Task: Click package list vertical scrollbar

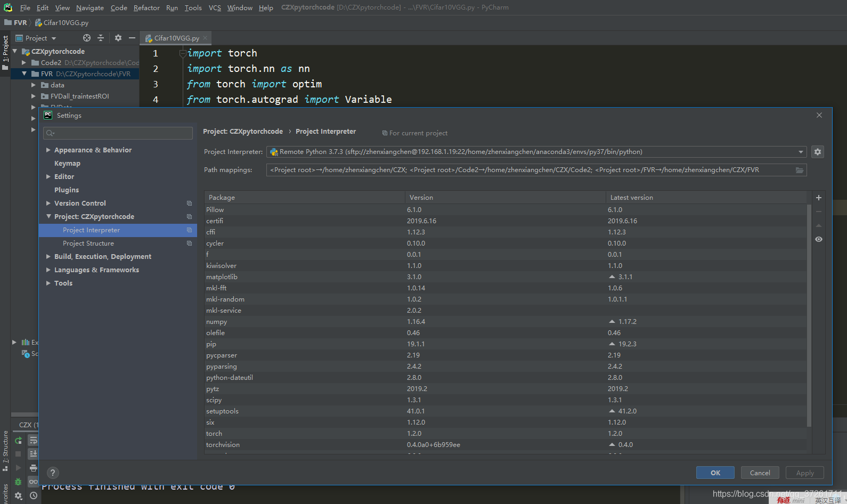Action: pyautogui.click(x=809, y=315)
